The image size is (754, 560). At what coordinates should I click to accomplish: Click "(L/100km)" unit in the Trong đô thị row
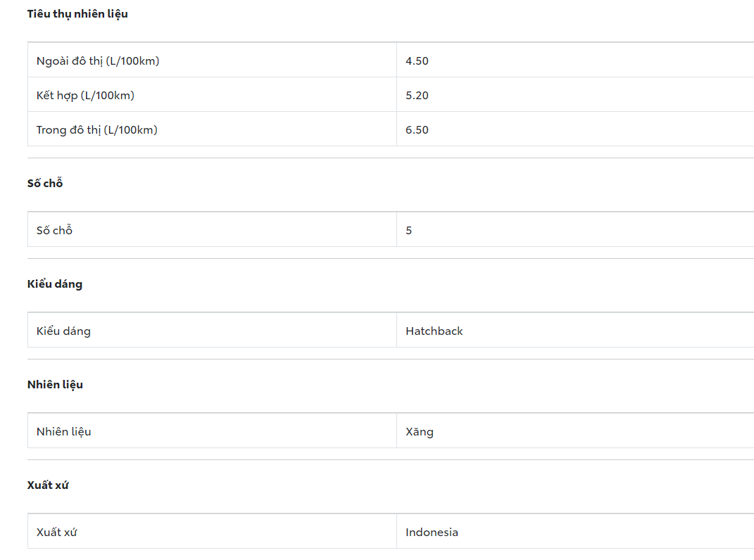click(131, 130)
